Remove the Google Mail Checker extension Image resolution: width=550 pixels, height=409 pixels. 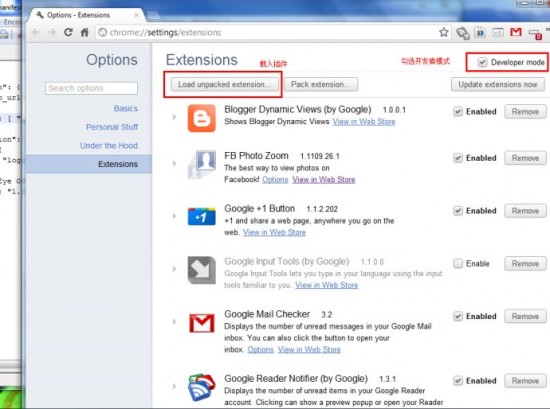coord(525,316)
